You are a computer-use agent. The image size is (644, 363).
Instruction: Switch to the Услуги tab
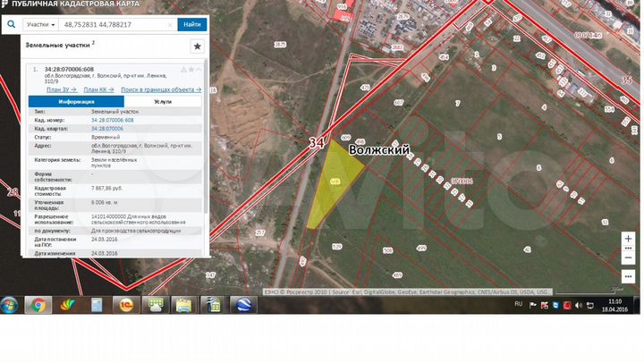coord(162,102)
